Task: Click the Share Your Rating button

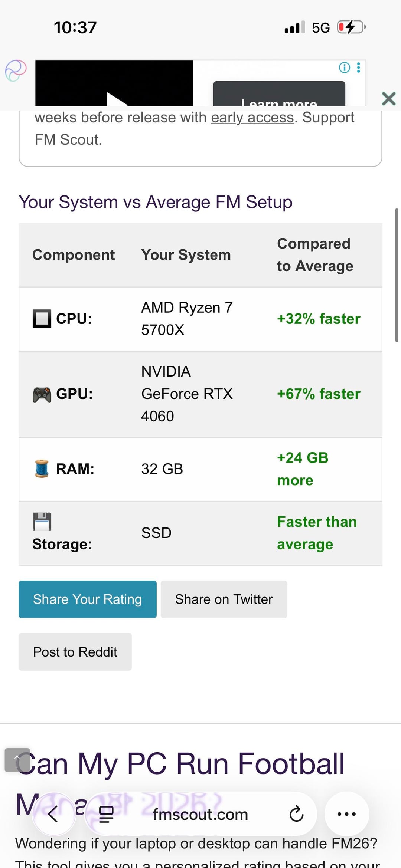Action: point(88,599)
